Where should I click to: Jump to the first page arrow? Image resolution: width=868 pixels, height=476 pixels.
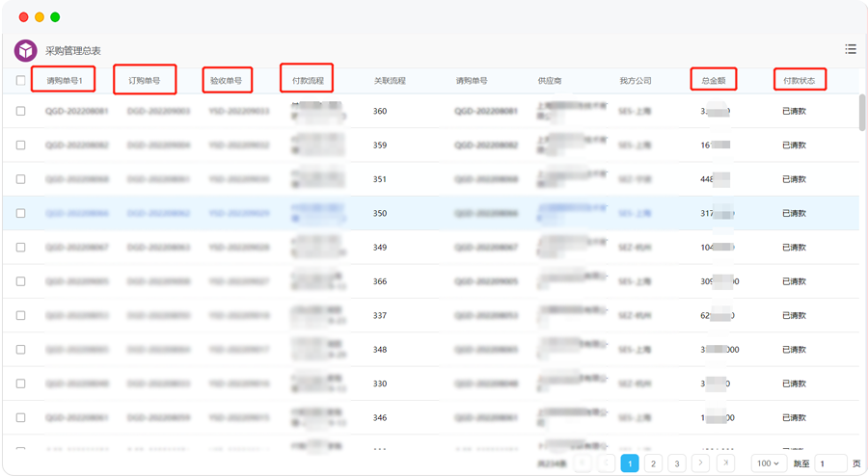tap(583, 463)
